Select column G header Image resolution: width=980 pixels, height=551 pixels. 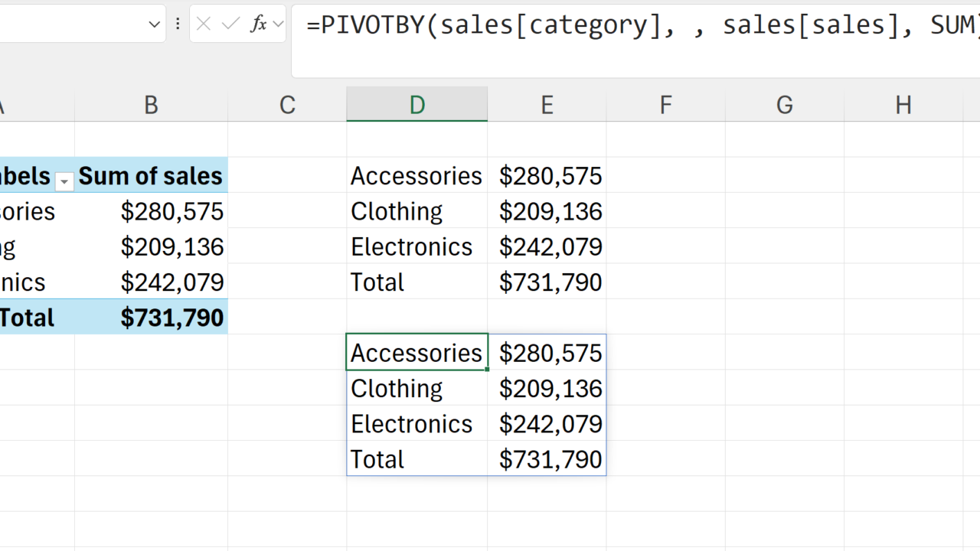pos(784,105)
